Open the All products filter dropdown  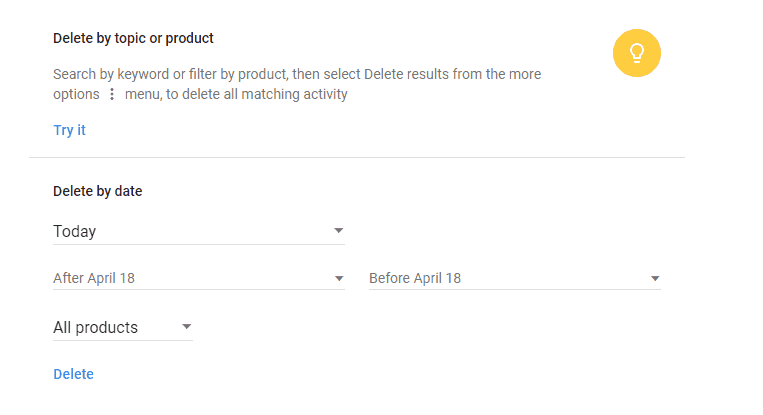tap(122, 327)
